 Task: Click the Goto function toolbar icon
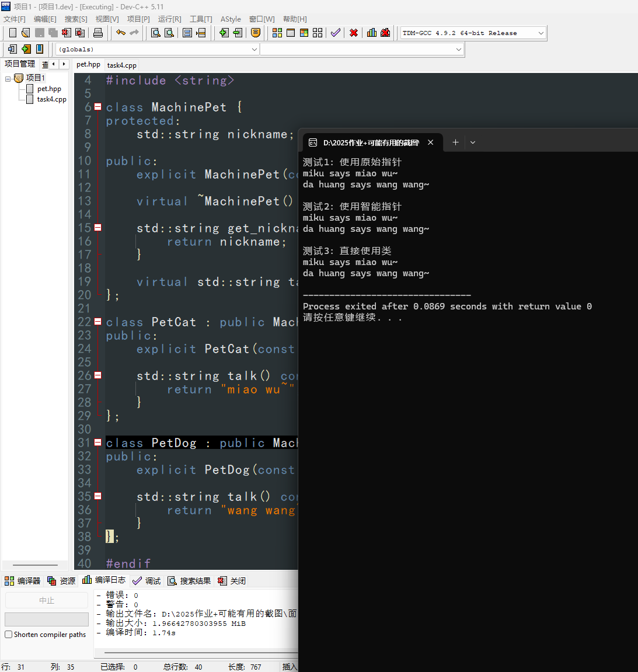(187, 33)
